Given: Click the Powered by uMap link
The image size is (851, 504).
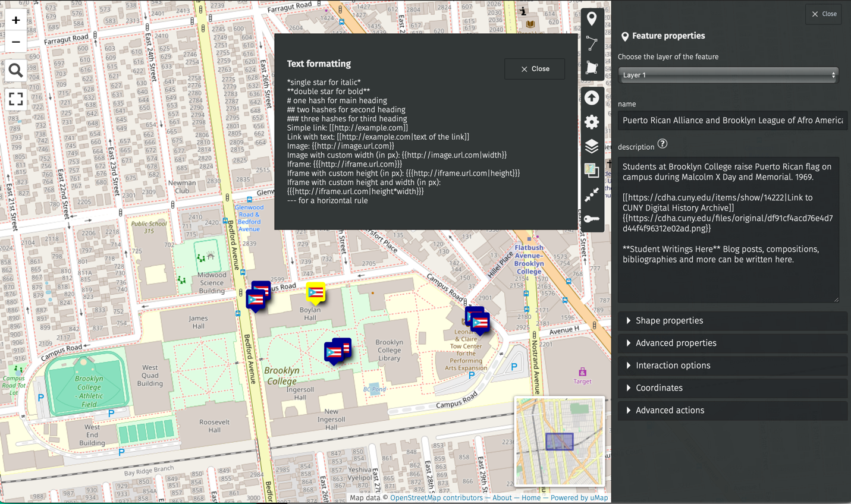Looking at the screenshot, I should pyautogui.click(x=579, y=498).
